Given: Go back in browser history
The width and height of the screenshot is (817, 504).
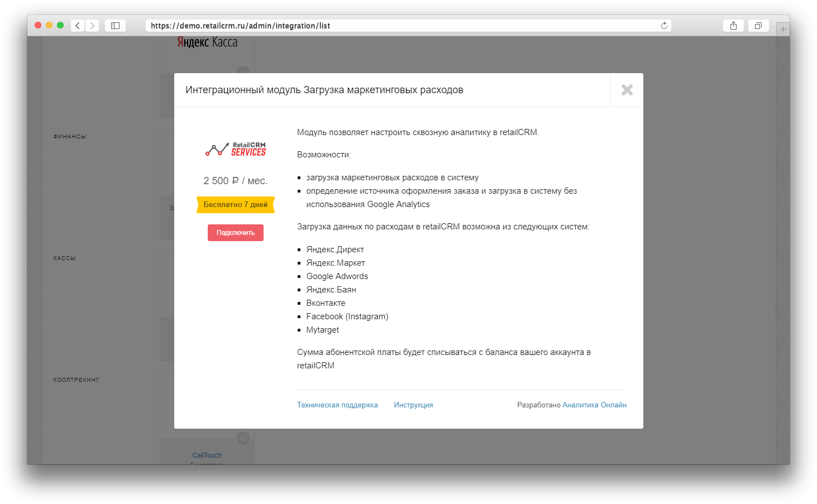Looking at the screenshot, I should [x=78, y=26].
